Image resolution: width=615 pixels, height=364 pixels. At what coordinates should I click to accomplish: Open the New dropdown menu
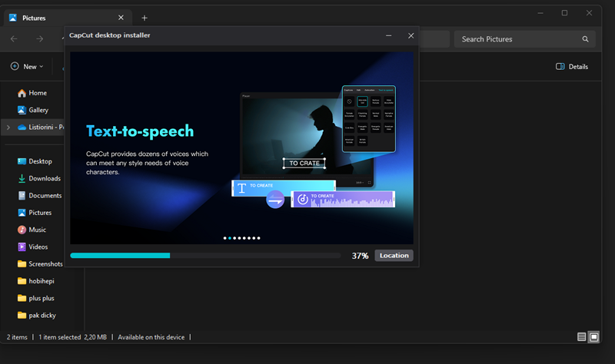point(27,67)
